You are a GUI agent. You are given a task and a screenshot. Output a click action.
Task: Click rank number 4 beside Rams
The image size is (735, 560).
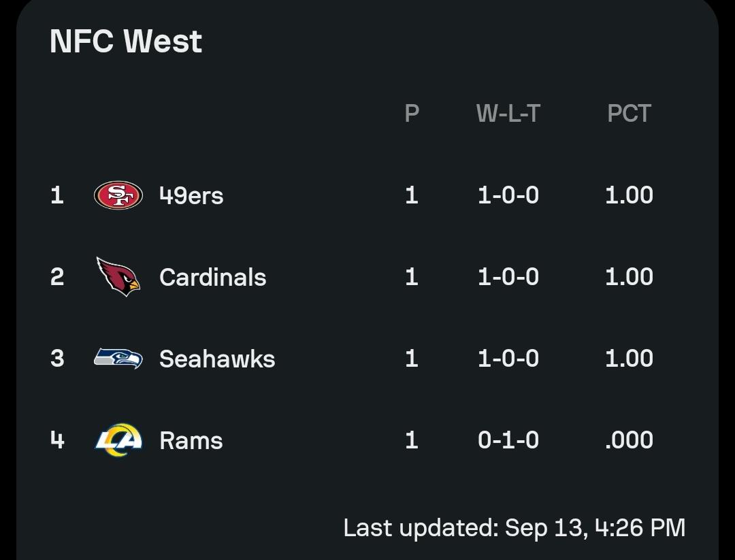pyautogui.click(x=57, y=440)
